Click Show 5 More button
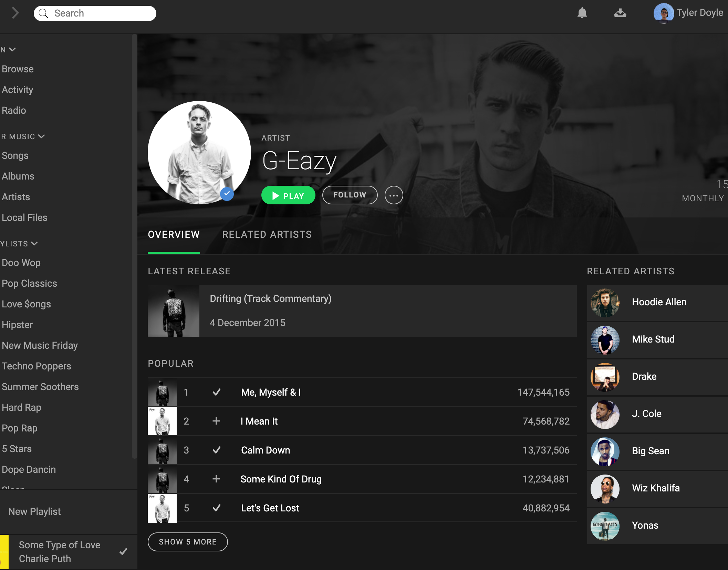Screen dimensions: 728x570 pyautogui.click(x=188, y=542)
